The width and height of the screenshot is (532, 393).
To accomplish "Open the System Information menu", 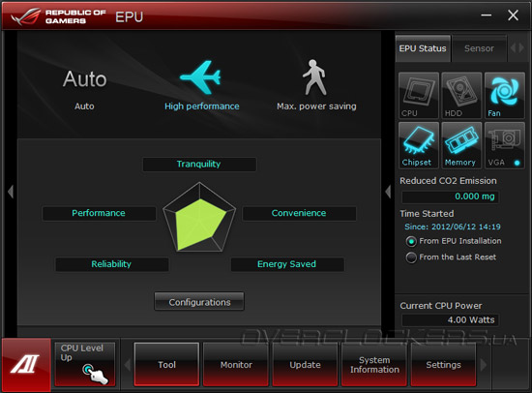I will [374, 364].
